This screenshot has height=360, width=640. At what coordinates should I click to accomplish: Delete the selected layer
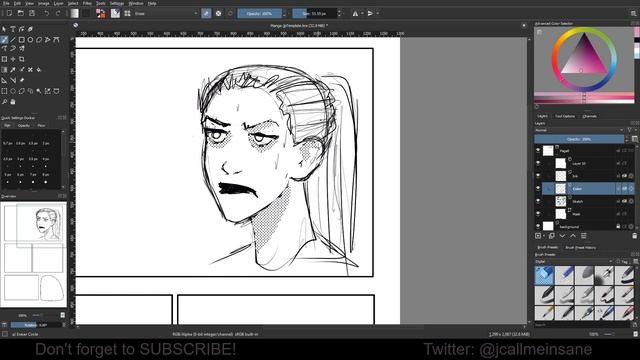tap(634, 236)
